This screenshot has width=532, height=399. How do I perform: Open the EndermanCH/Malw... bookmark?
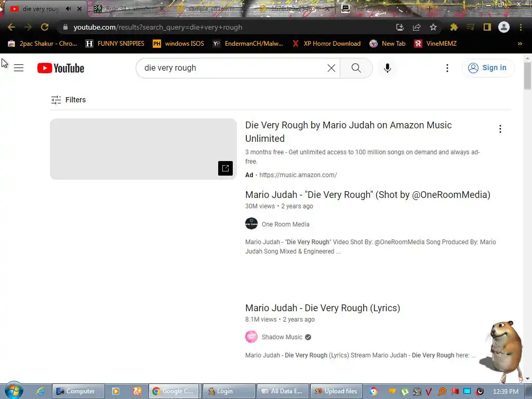(x=248, y=44)
